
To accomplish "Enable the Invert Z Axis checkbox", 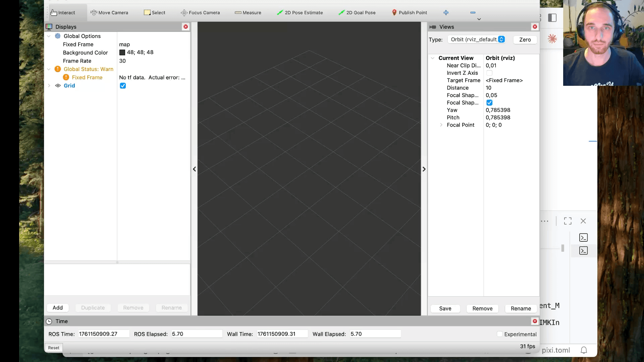I will point(489,73).
